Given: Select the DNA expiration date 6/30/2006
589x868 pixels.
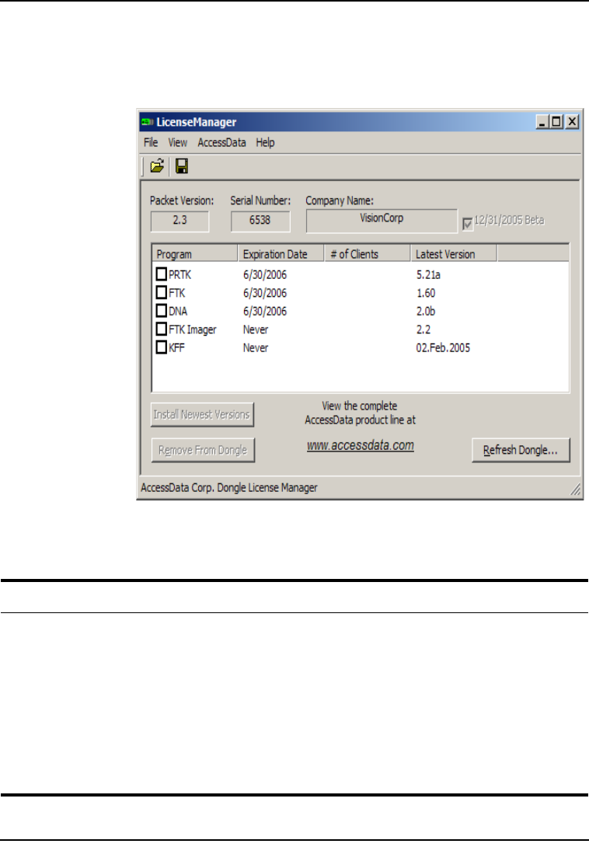Looking at the screenshot, I should [265, 311].
